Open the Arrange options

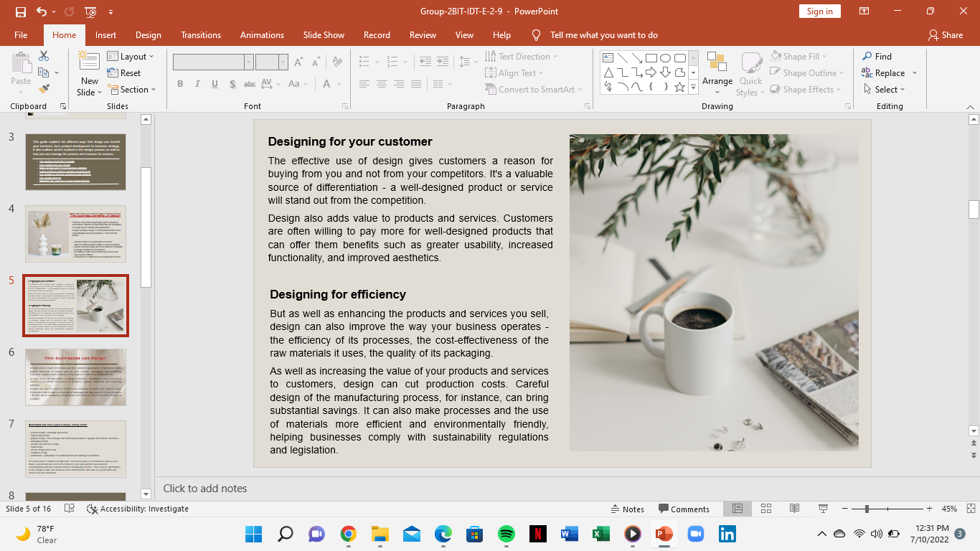click(x=717, y=74)
